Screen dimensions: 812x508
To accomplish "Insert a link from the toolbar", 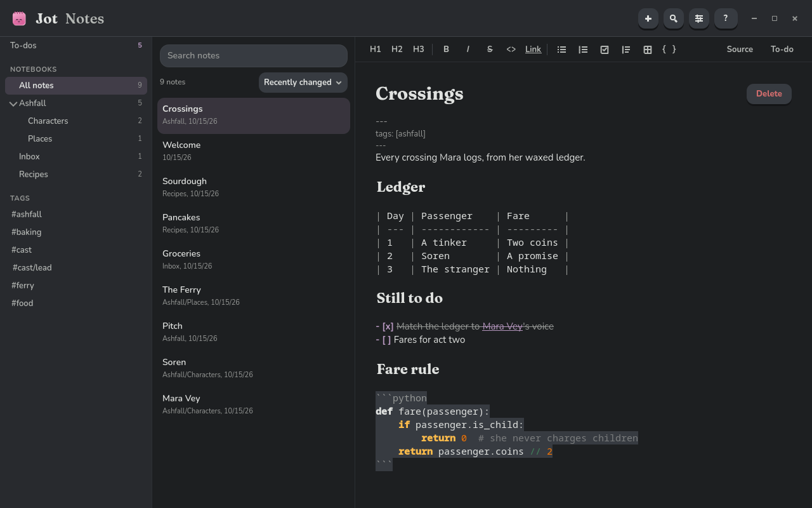I will click(534, 50).
